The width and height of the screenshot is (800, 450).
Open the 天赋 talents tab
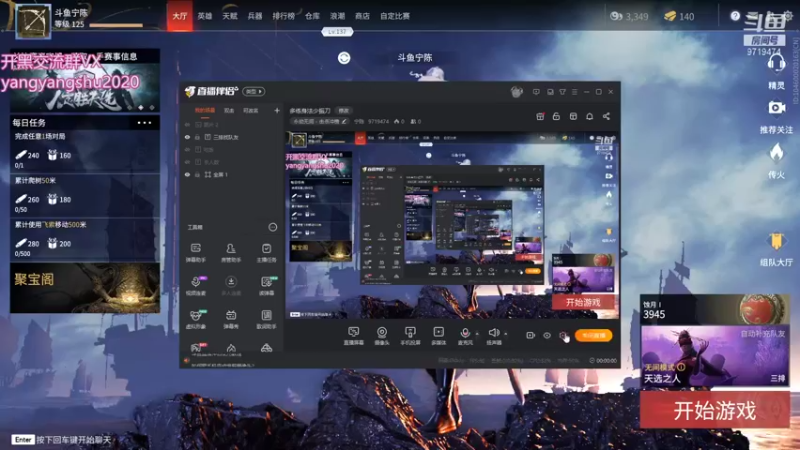pos(230,16)
